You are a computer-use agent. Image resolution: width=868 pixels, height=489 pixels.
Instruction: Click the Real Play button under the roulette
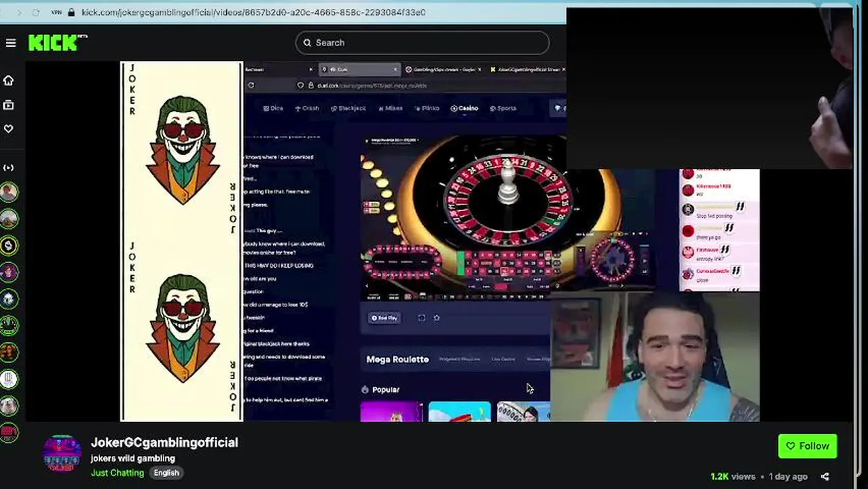coord(384,318)
